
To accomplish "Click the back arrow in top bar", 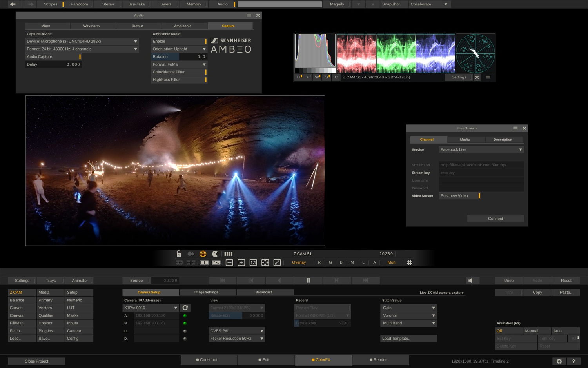I will [13, 4].
